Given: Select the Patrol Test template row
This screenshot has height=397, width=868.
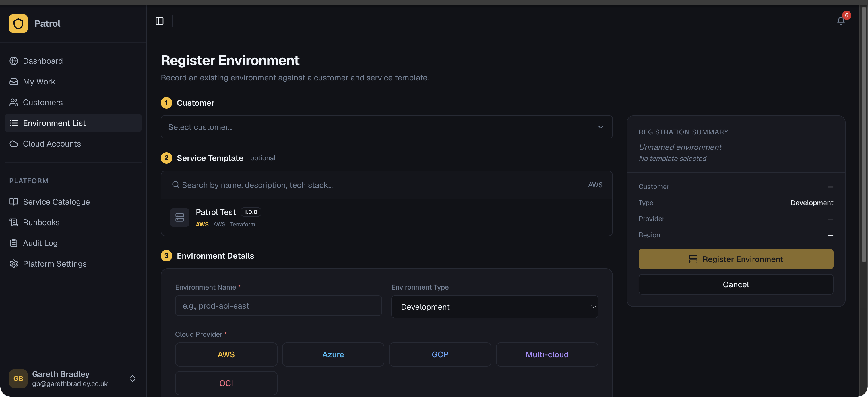Looking at the screenshot, I should pyautogui.click(x=386, y=217).
